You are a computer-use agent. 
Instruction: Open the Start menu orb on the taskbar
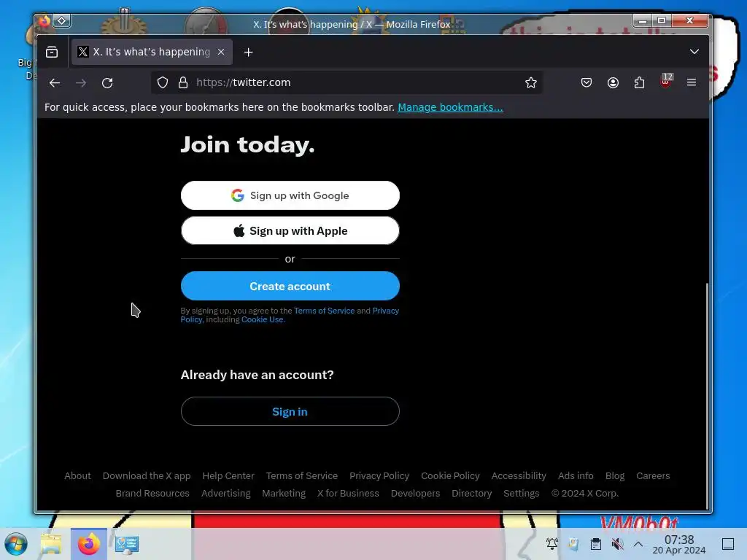pyautogui.click(x=16, y=544)
